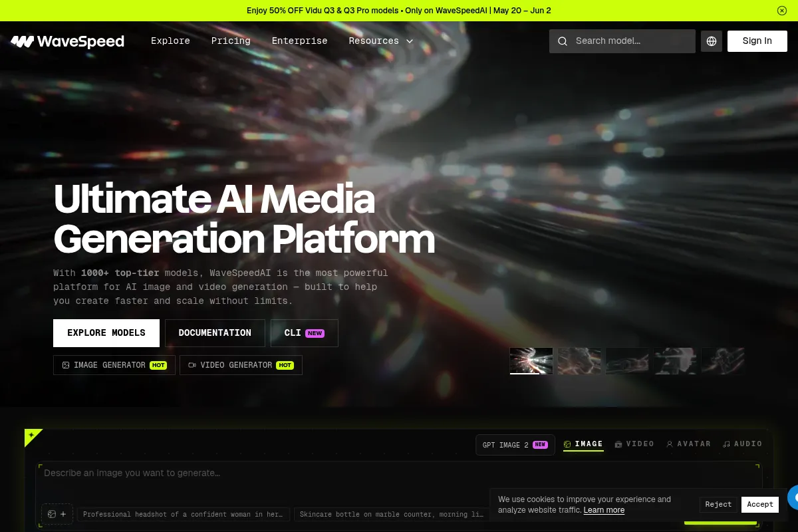
Task: Click the magnifier icon in search box
Action: tap(563, 41)
